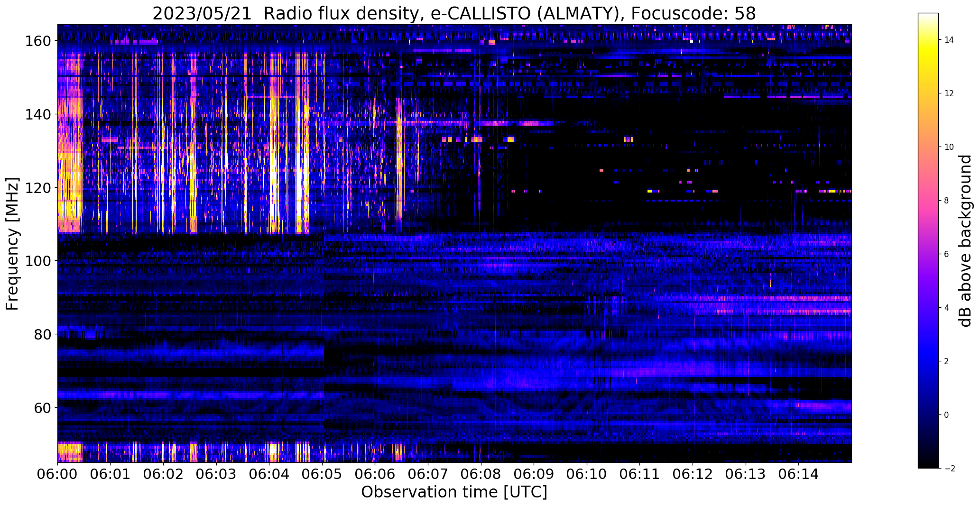This screenshot has height=506, width=980.
Task: Click the 06:08 time tick label
Action: point(481,474)
